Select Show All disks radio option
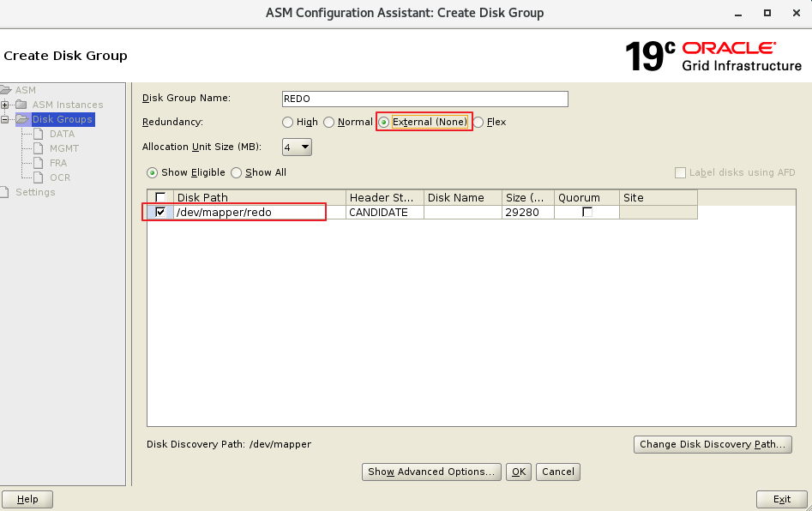 237,172
